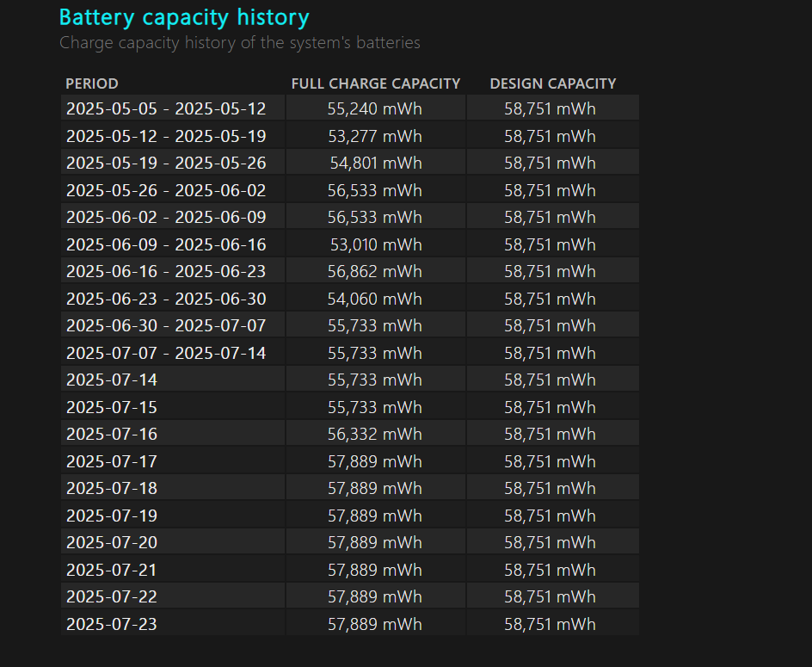Click full charge capacity for 2025-07-23
Viewport: 812px width, 667px height.
click(x=374, y=625)
